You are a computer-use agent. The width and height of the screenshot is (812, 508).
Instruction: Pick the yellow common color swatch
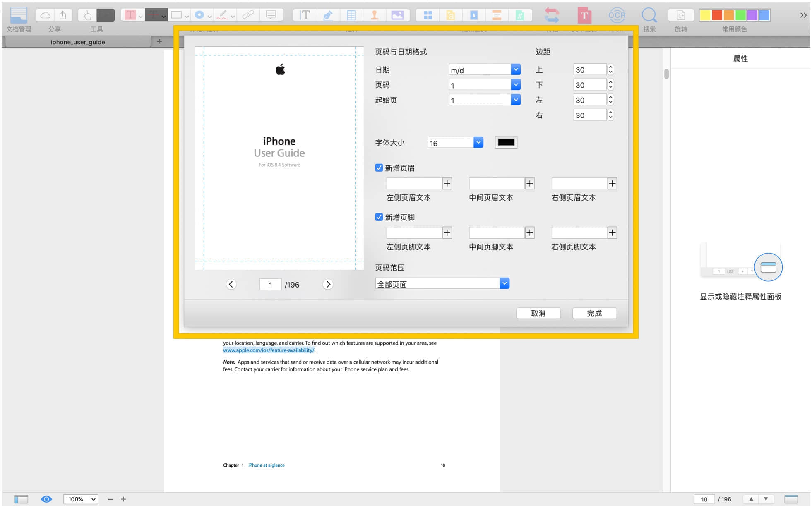(x=705, y=15)
